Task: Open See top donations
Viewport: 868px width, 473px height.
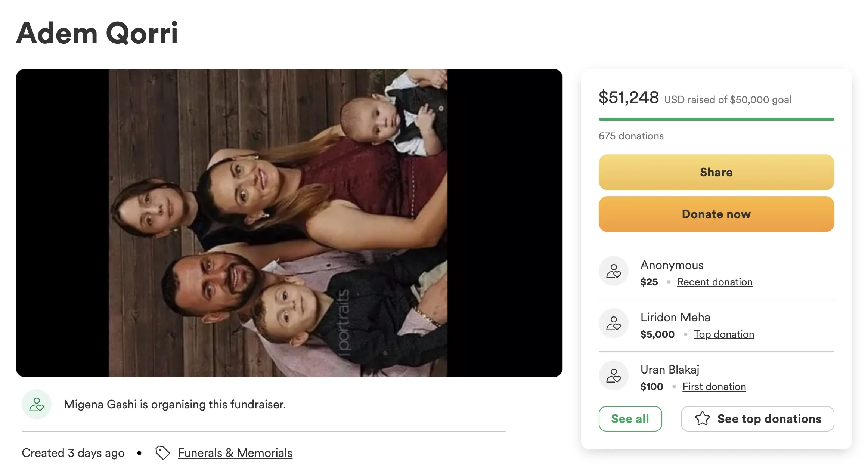Action: coord(757,418)
